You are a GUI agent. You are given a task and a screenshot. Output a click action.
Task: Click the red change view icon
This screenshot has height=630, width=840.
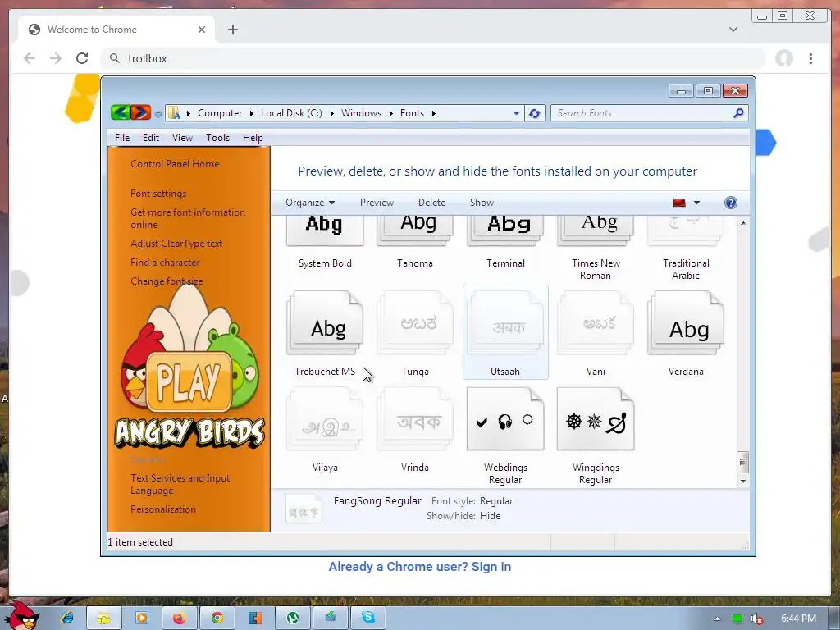tap(679, 203)
